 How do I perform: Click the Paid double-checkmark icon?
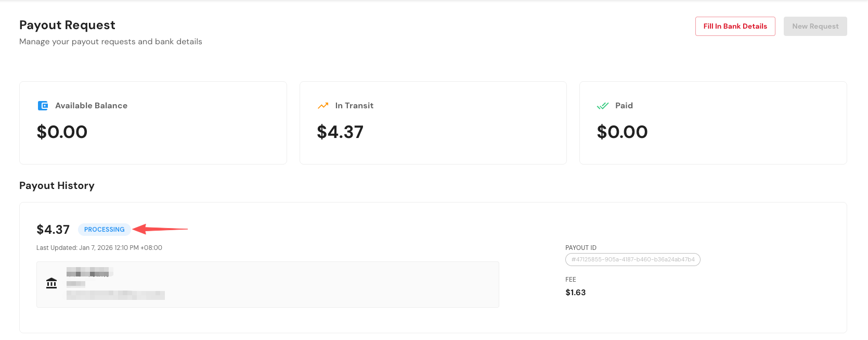pyautogui.click(x=603, y=106)
